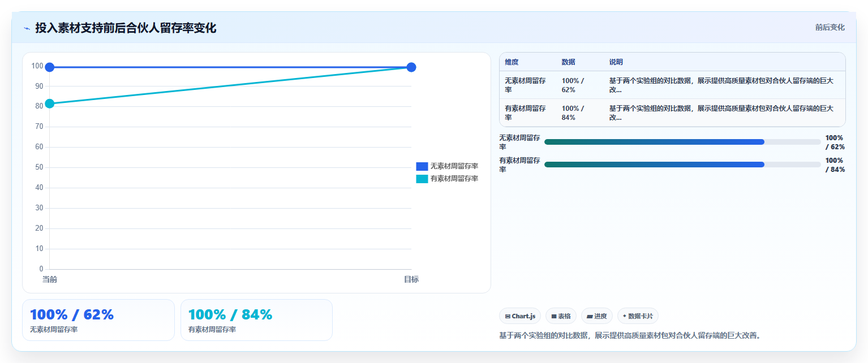Open the cyan 100% / 84% stat card

click(256, 320)
